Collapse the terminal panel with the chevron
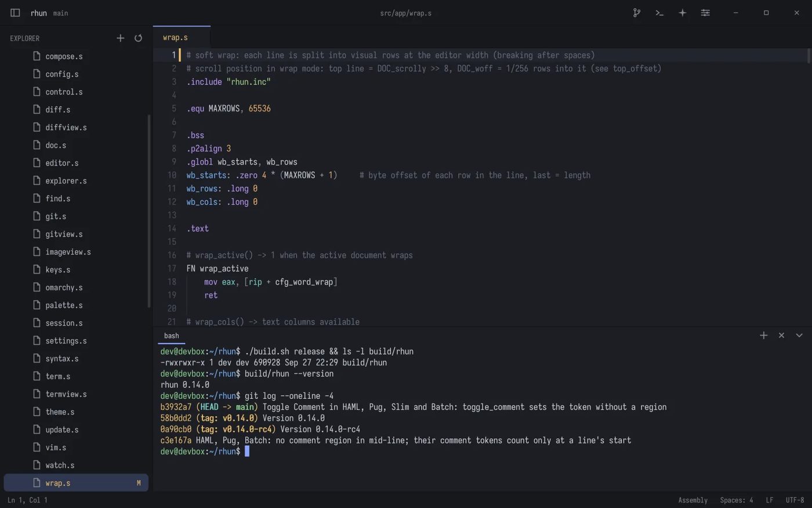Image resolution: width=812 pixels, height=508 pixels. [x=799, y=336]
